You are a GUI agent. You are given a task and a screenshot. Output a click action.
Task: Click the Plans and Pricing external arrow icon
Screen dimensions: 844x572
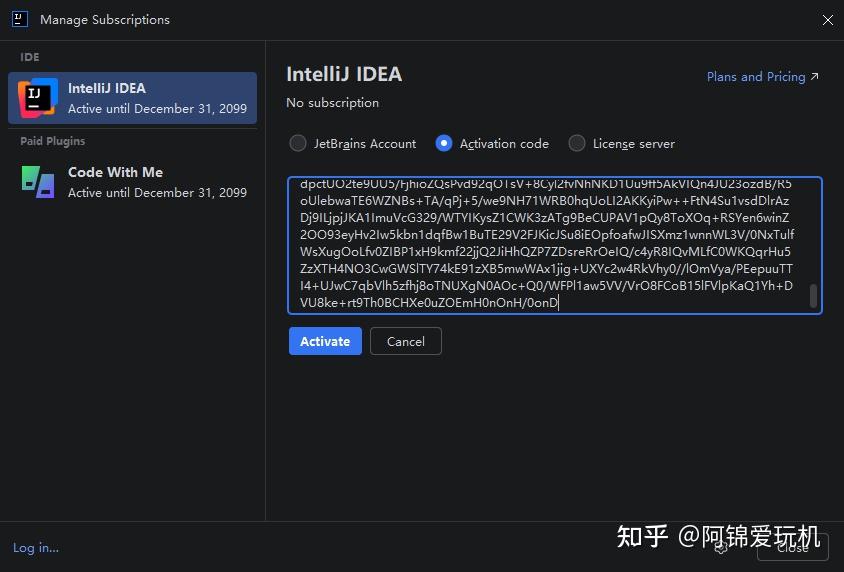[814, 76]
